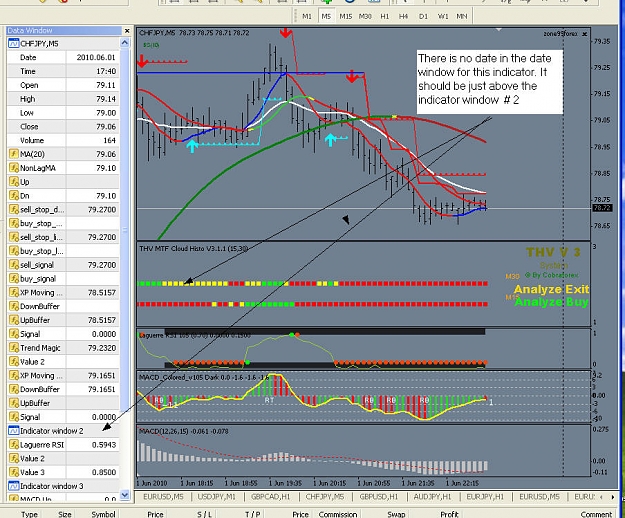Click the buy_signal indicator icon
Viewport: 625px width, 518px height.
point(14,279)
